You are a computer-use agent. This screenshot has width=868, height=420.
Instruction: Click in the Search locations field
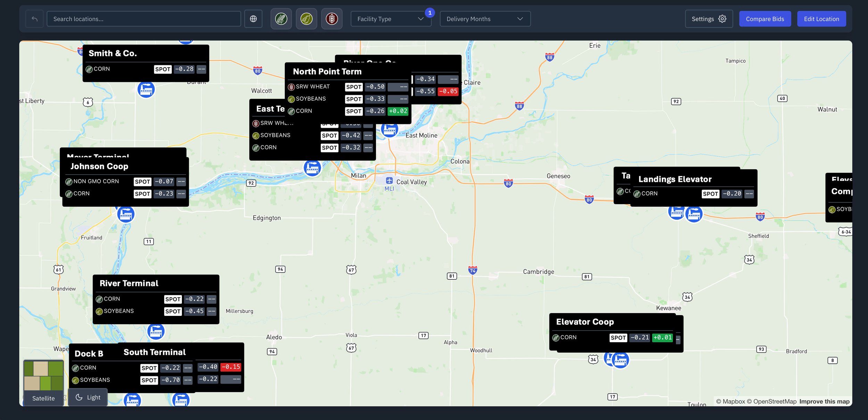point(144,19)
